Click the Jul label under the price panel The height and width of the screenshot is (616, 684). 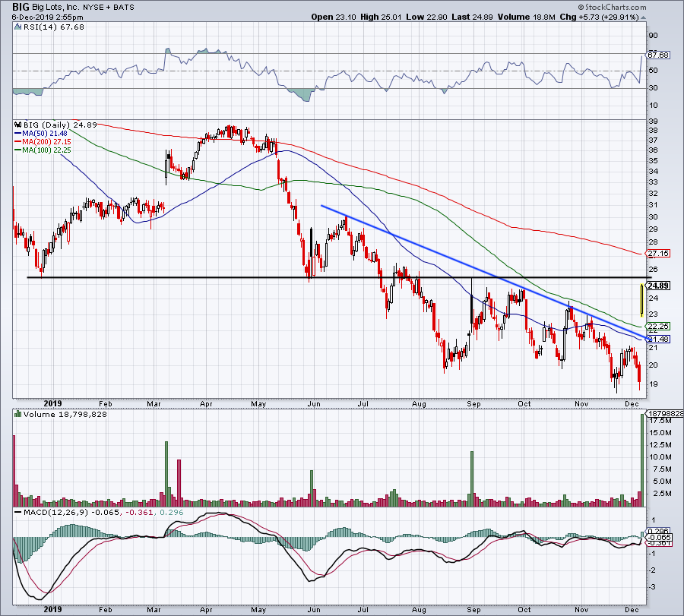363,404
